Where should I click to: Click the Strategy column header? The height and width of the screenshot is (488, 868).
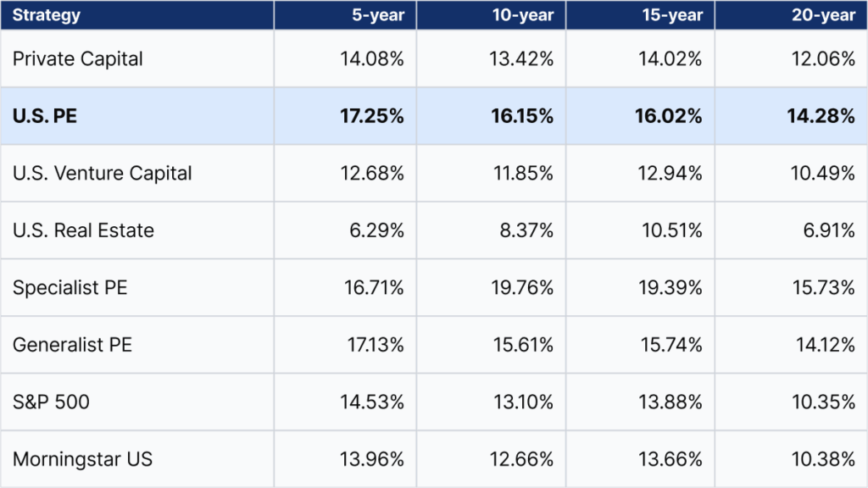tap(47, 15)
